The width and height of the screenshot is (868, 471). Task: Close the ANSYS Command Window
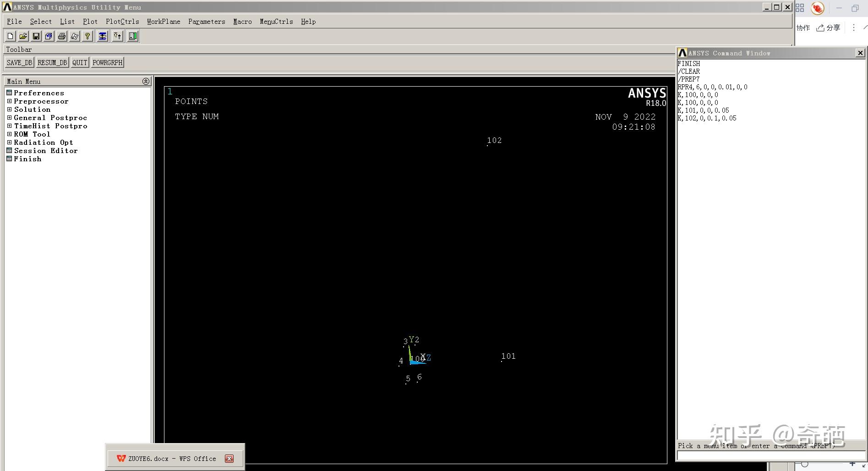pyautogui.click(x=860, y=53)
